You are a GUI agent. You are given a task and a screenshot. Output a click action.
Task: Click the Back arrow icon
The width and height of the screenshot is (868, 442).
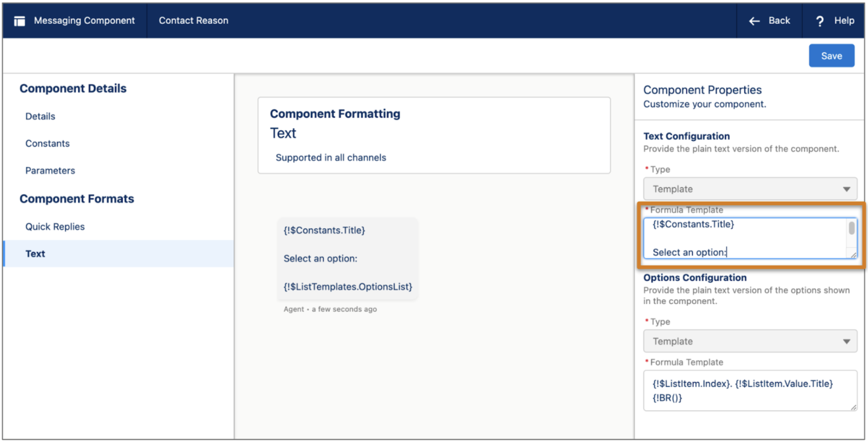(x=754, y=21)
